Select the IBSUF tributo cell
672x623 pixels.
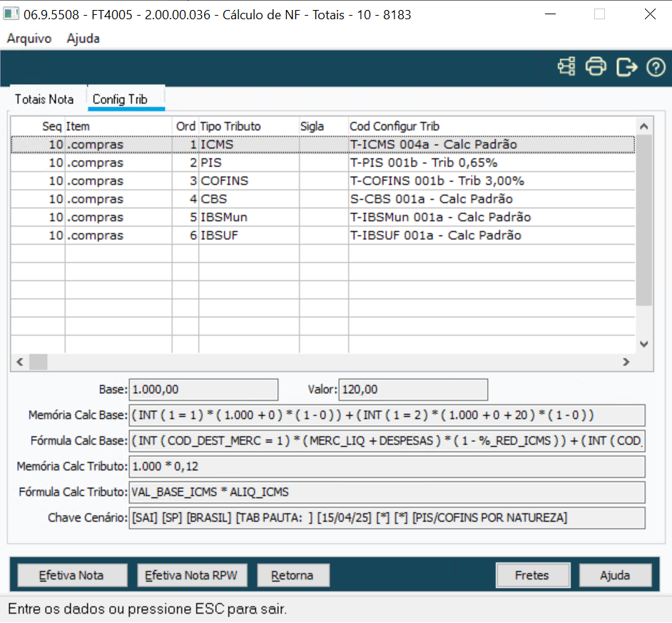click(249, 235)
